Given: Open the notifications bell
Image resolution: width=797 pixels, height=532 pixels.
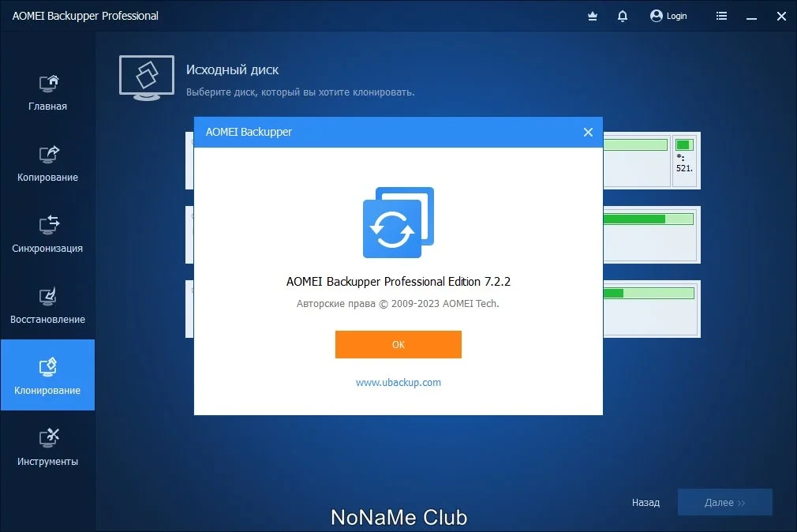Looking at the screenshot, I should pos(622,17).
